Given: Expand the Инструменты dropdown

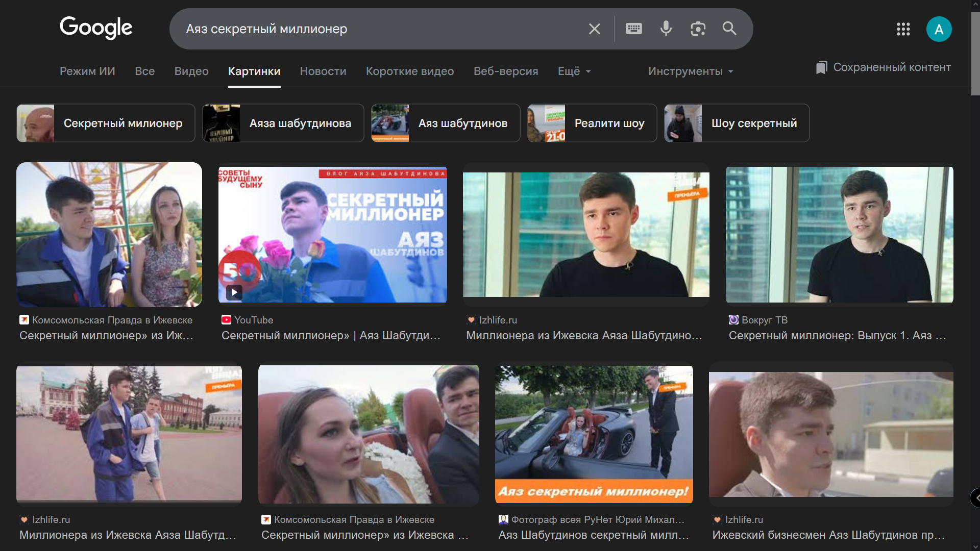Looking at the screenshot, I should (x=691, y=71).
